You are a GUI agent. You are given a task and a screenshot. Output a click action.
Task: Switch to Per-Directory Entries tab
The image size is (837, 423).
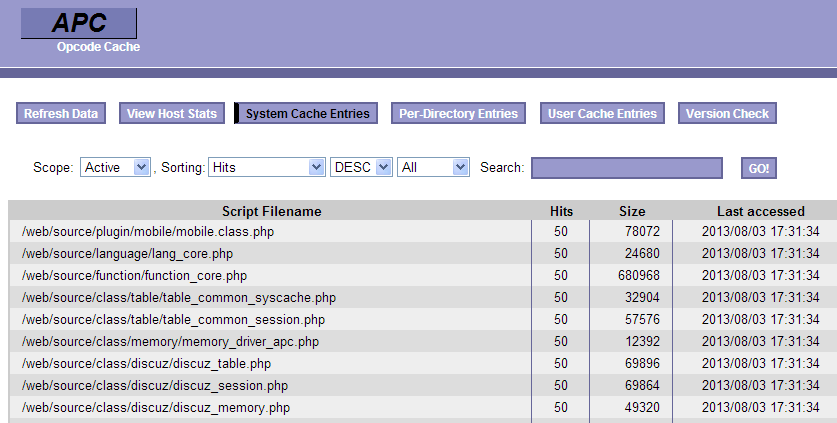coord(458,114)
